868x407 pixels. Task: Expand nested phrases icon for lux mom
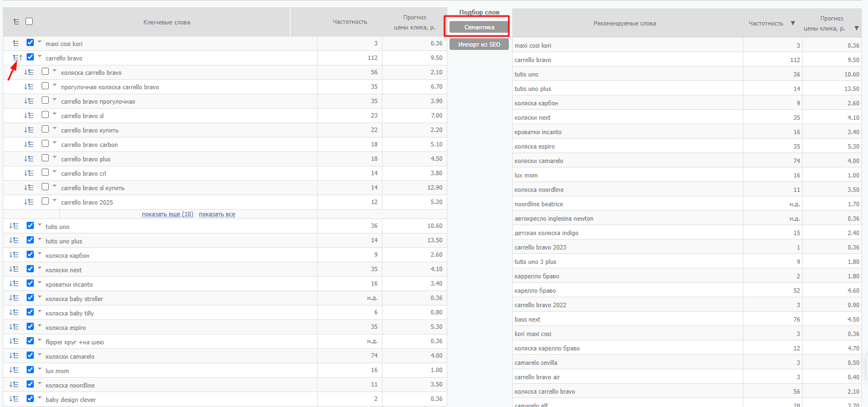click(14, 370)
